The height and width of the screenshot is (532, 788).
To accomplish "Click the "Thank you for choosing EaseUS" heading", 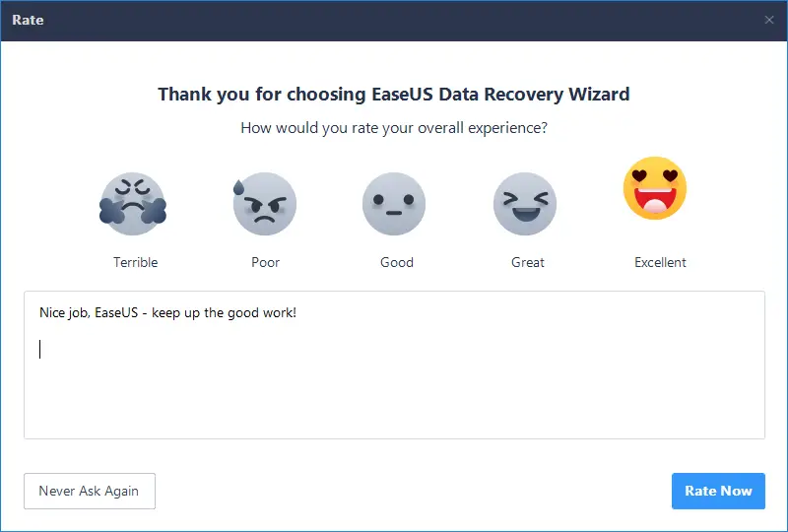I will [x=394, y=94].
